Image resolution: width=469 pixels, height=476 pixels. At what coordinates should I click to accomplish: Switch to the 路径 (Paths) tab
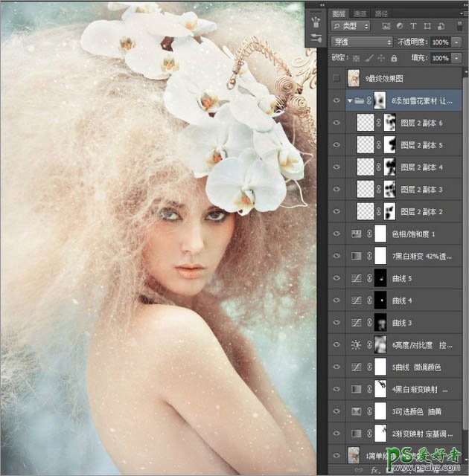pos(381,13)
